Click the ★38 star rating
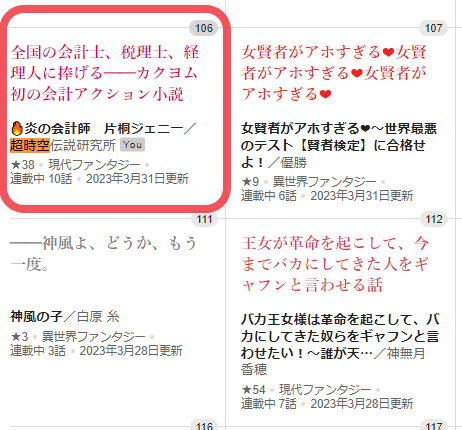 [23, 164]
